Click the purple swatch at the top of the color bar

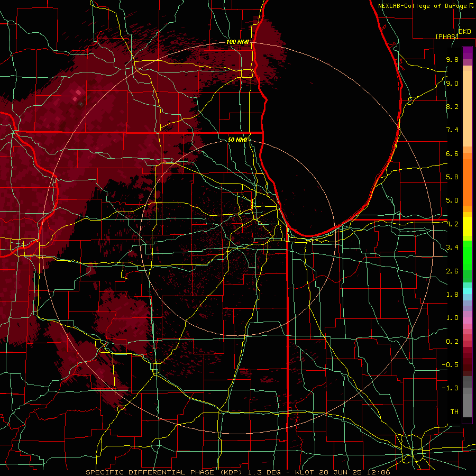[x=467, y=53]
